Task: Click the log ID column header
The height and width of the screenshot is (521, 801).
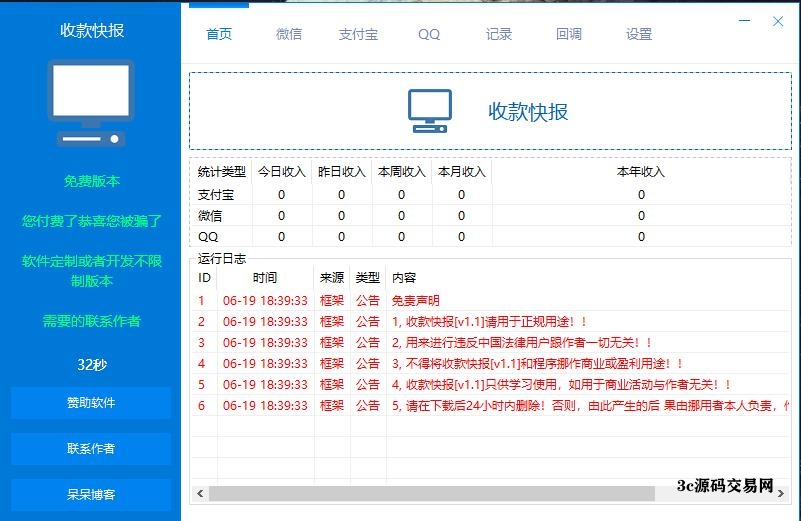Action: pos(204,278)
